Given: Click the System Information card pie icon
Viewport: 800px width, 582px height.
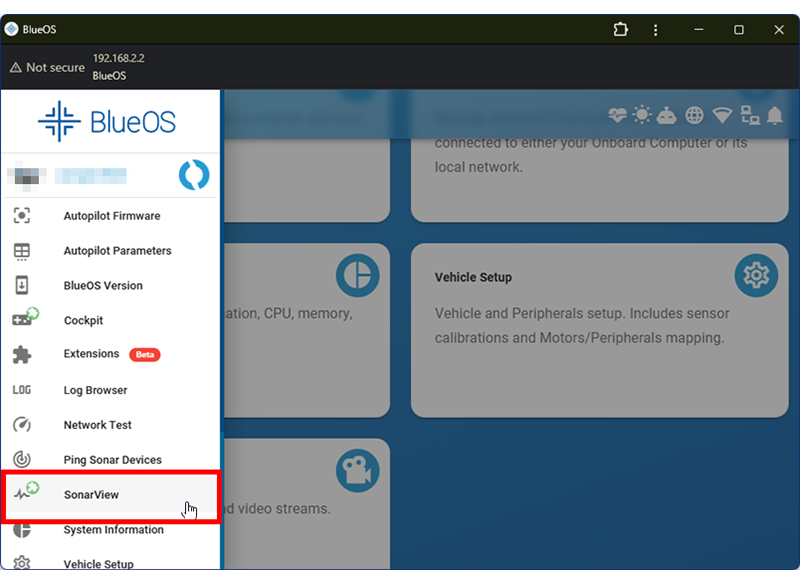Looking at the screenshot, I should [x=358, y=275].
